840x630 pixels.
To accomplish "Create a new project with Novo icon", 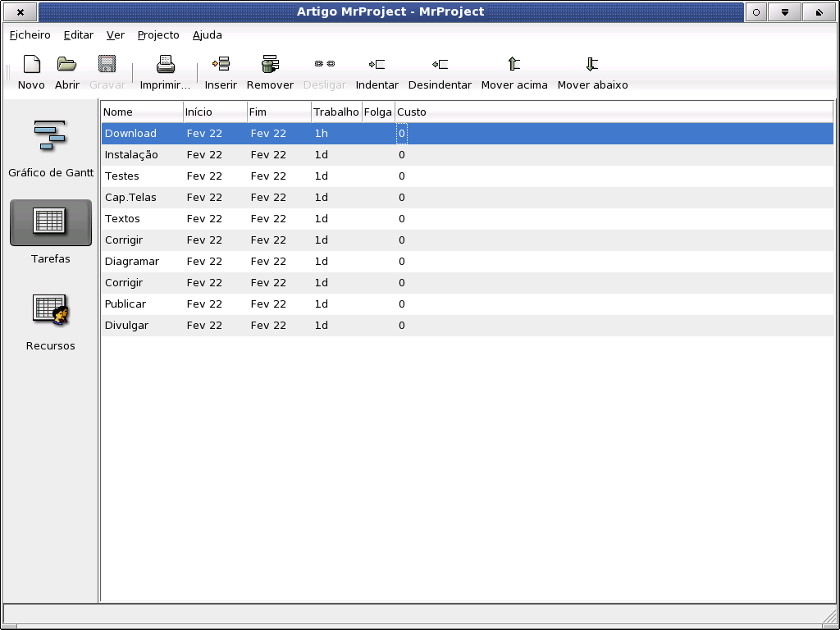I will point(32,72).
